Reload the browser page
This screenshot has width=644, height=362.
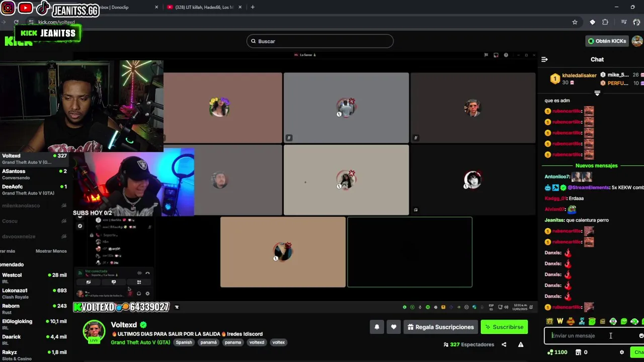pyautogui.click(x=16, y=22)
